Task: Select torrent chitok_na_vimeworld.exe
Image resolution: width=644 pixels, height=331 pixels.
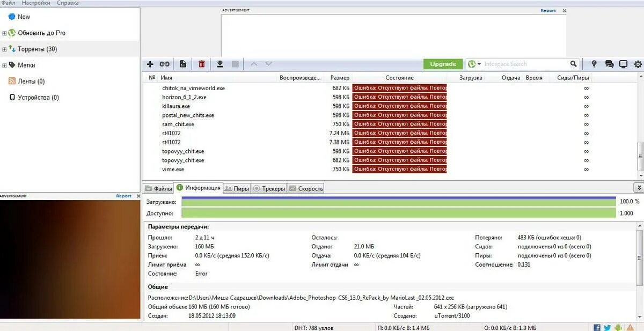Action: [193, 88]
